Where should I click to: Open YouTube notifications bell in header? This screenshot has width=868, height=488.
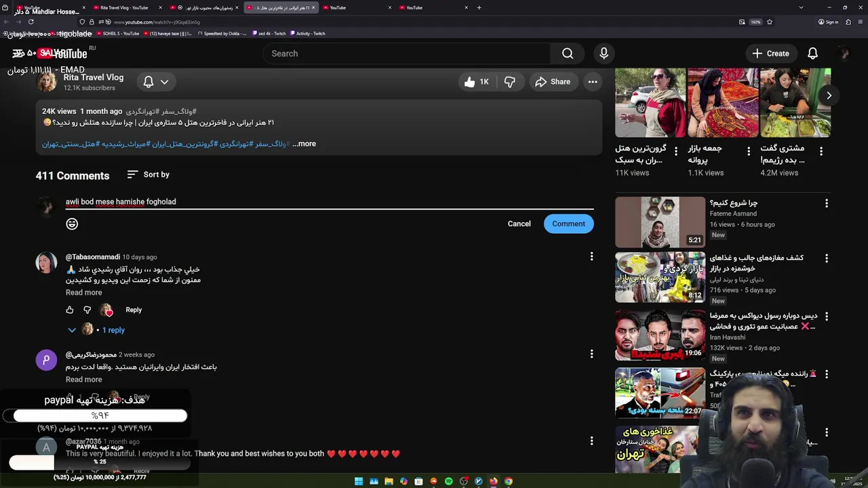tap(812, 54)
